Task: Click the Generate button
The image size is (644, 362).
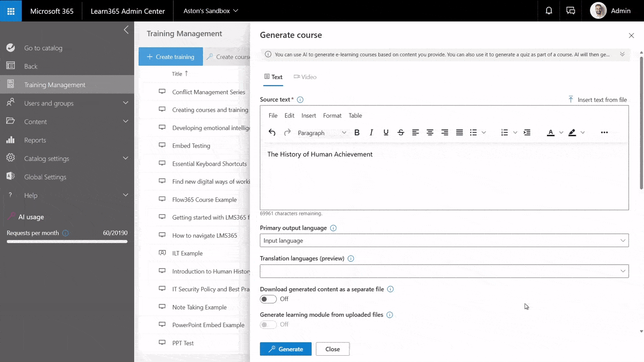Action: pos(285,349)
